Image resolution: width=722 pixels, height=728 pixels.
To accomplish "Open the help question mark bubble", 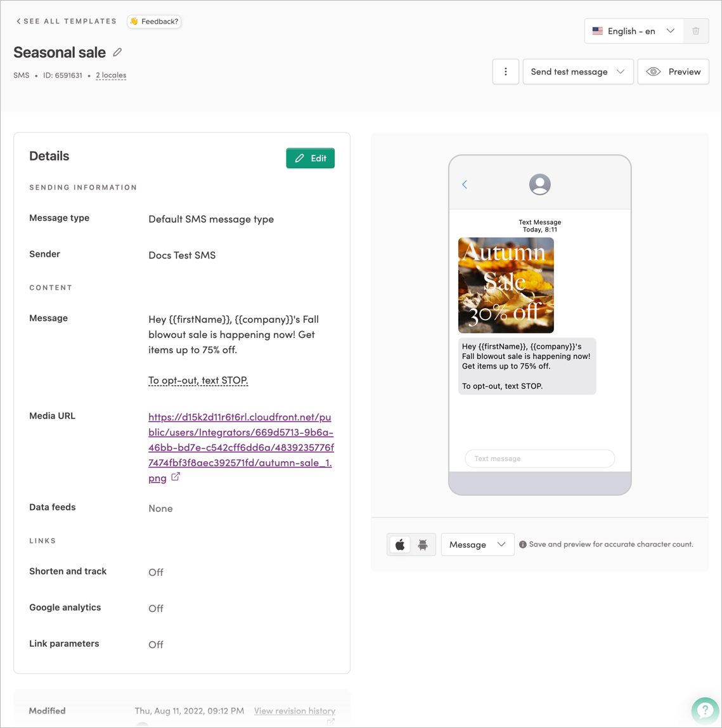I will tap(705, 710).
